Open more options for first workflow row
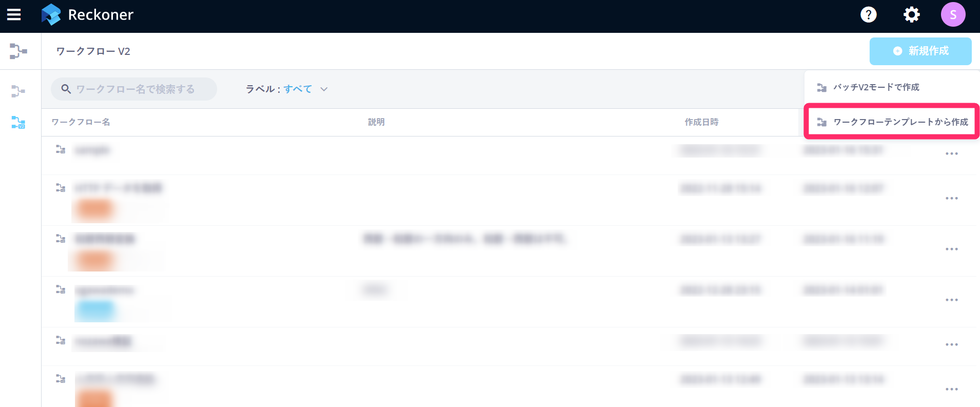980x407 pixels. (951, 154)
